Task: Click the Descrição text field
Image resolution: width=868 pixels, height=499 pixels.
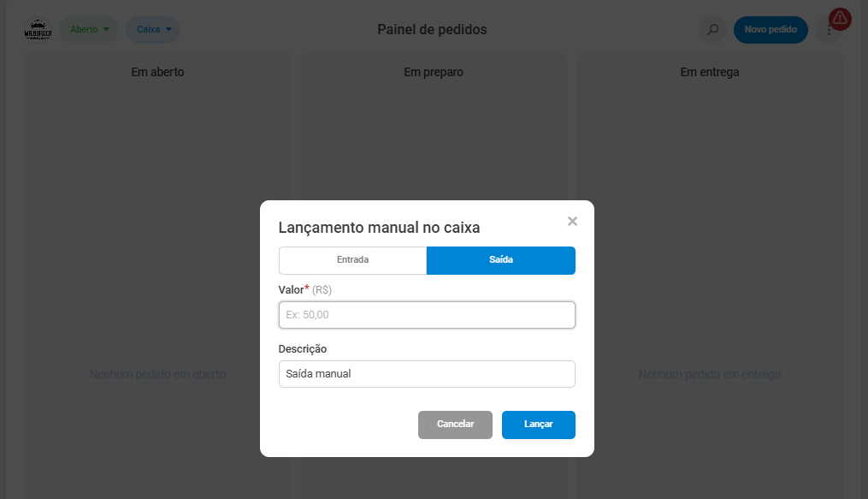Action: pos(427,374)
